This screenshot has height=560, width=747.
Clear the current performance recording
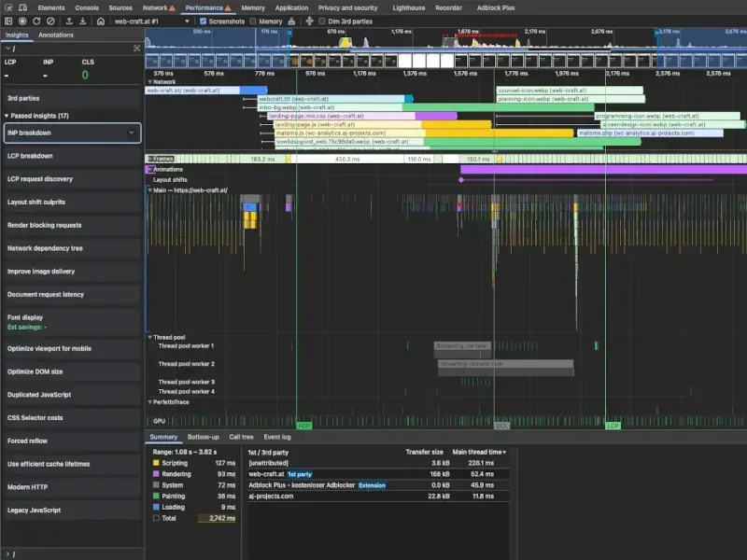[x=49, y=21]
